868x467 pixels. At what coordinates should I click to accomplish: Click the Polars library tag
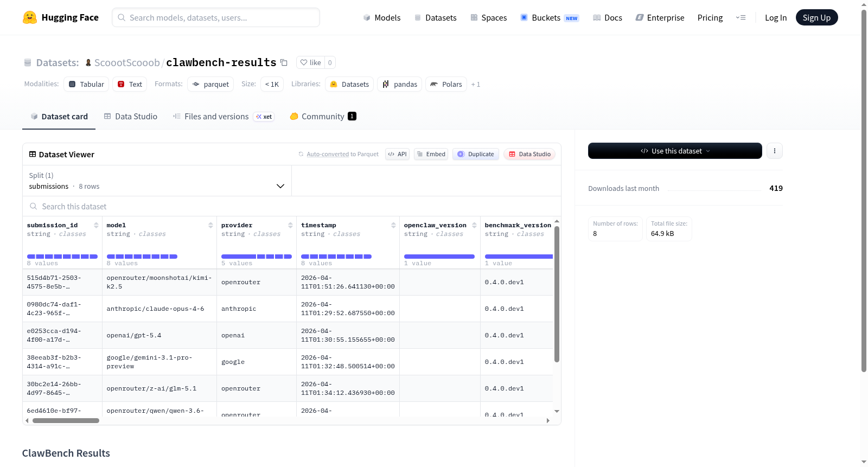446,84
